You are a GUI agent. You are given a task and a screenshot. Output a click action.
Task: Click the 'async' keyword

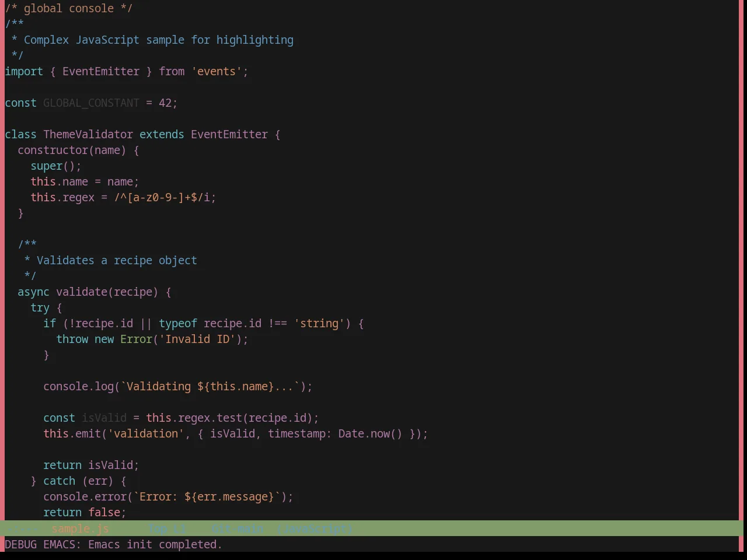point(34,292)
